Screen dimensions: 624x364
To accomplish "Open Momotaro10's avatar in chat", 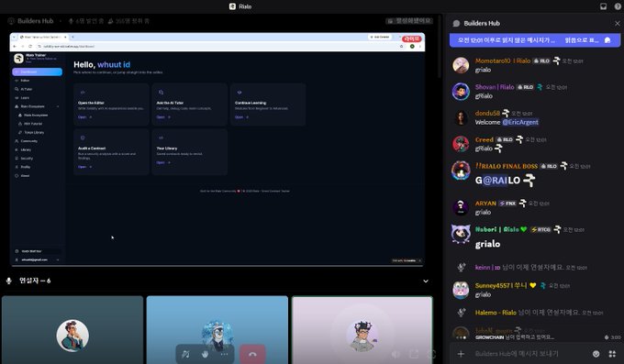I will [461, 65].
